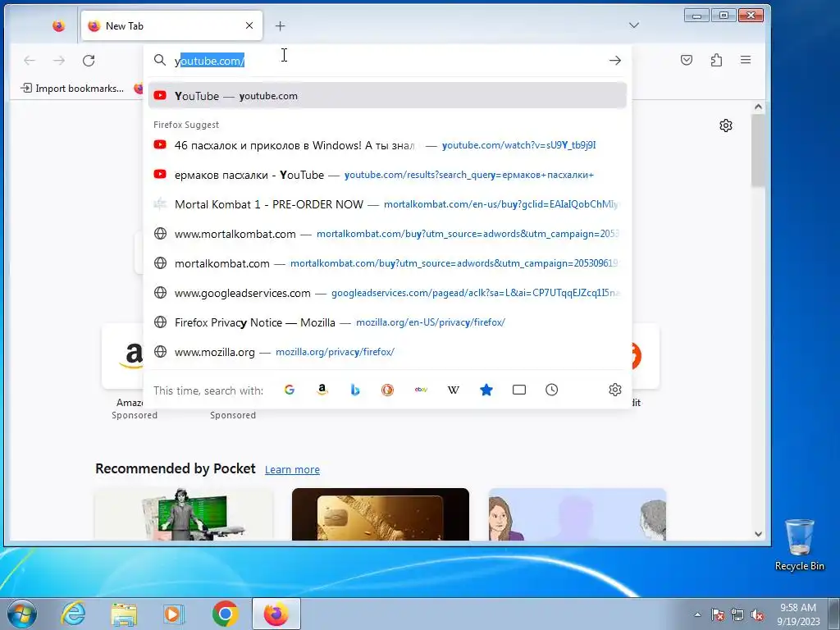840x630 pixels.
Task: Expand the list all tabs chevron
Action: (634, 25)
